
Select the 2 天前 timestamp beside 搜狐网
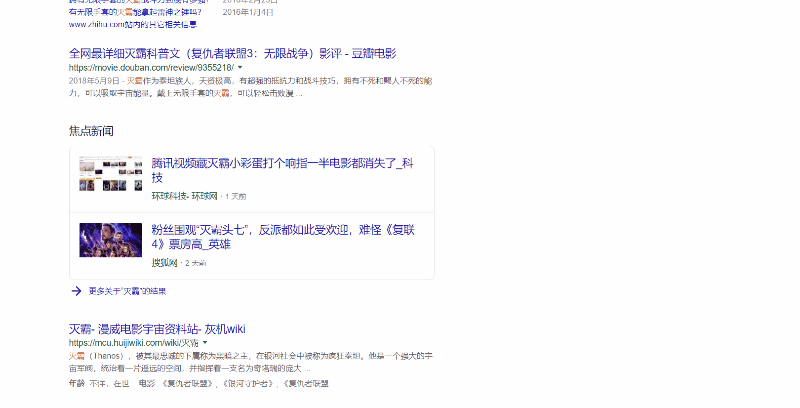(x=195, y=263)
